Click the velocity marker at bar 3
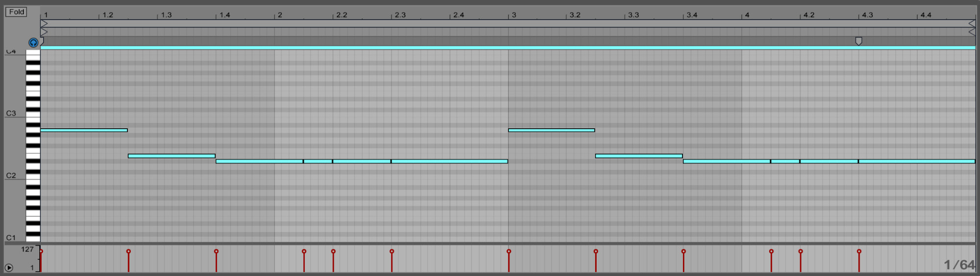Viewport: 980px width, 276px height. (x=509, y=252)
